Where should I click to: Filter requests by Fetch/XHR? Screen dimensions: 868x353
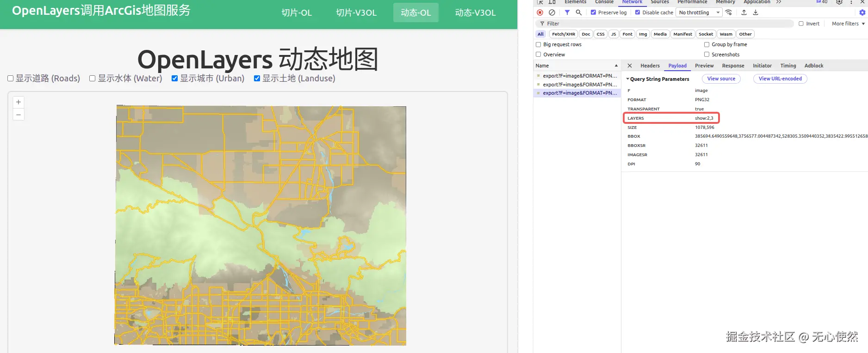pos(563,34)
